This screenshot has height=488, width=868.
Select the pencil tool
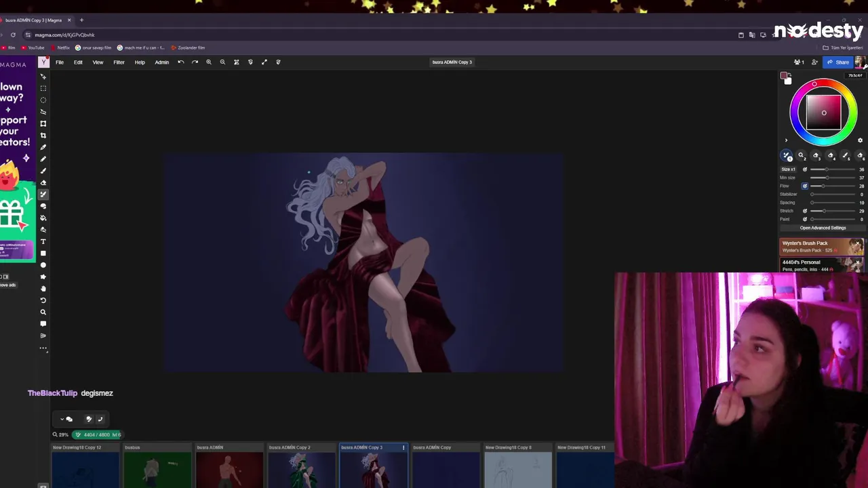pyautogui.click(x=43, y=159)
